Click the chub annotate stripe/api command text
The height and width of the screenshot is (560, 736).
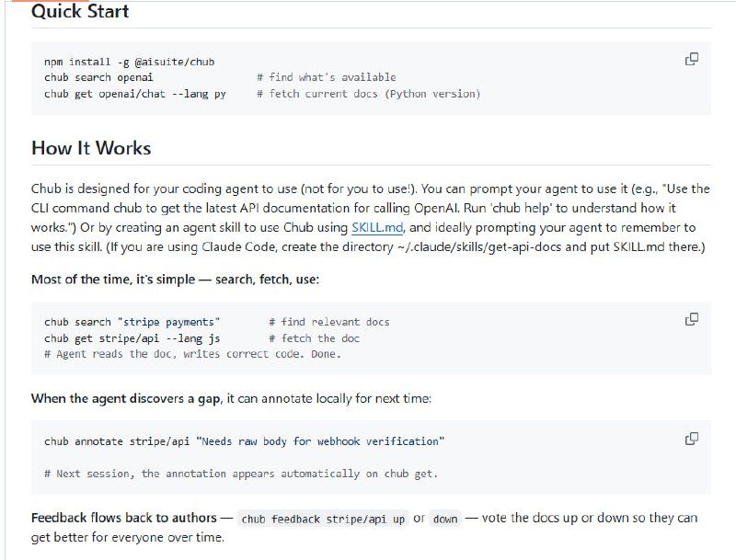(x=244, y=441)
